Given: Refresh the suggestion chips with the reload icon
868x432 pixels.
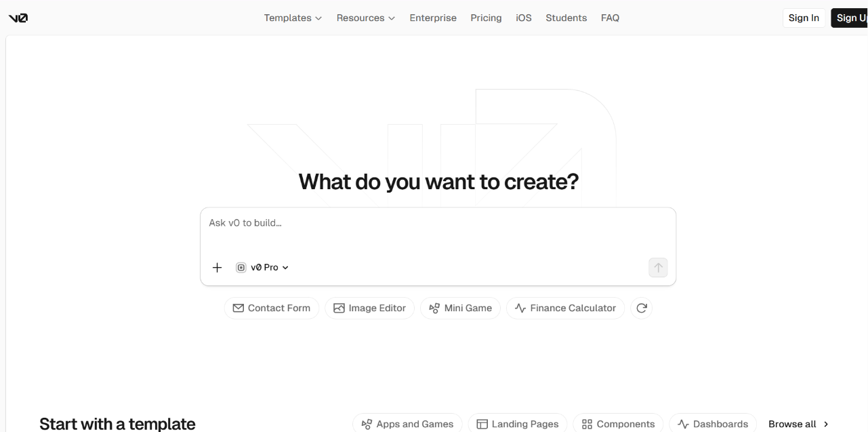Looking at the screenshot, I should click(641, 309).
